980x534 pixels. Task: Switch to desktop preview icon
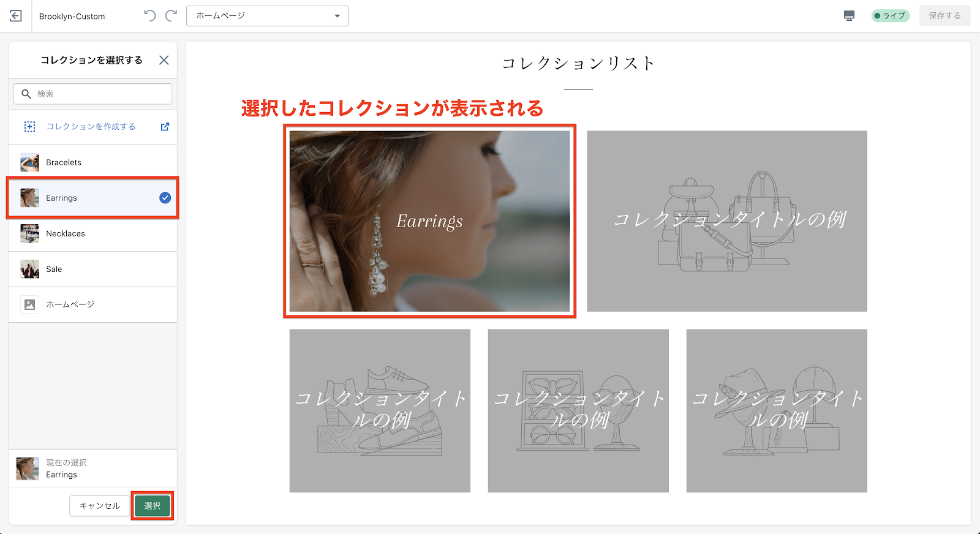pos(849,16)
